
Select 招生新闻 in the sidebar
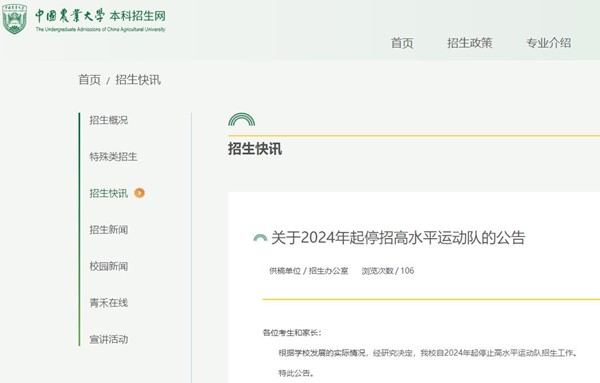(109, 230)
